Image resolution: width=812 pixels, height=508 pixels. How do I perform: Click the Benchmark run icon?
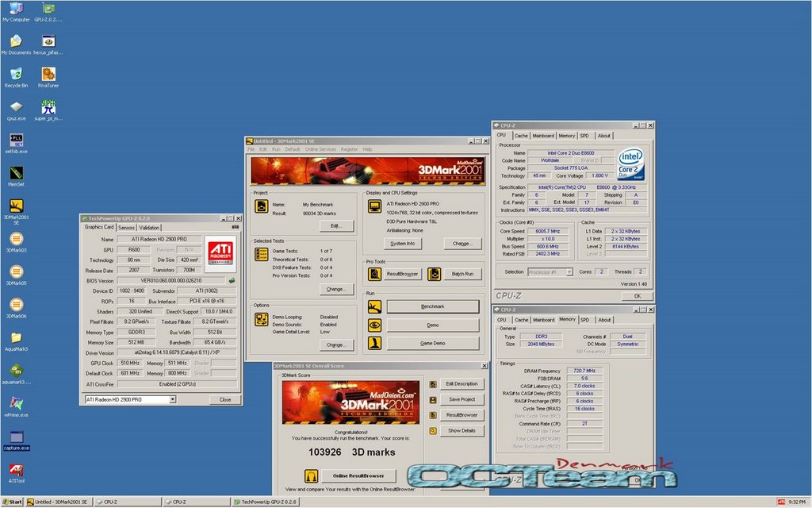(x=374, y=307)
